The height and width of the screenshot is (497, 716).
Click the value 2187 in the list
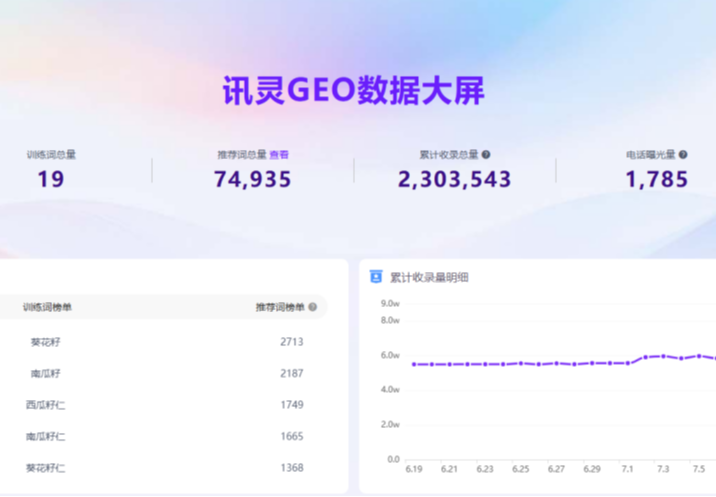(x=292, y=373)
